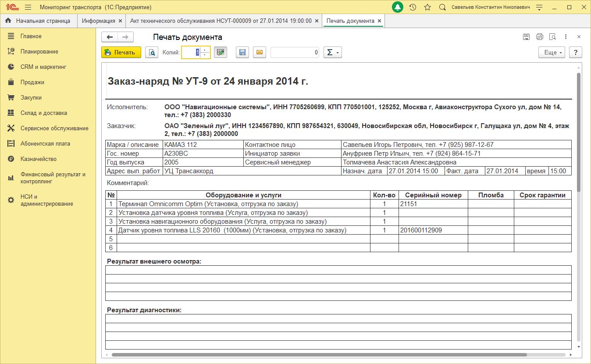Increase copies count with up stepper
The image size is (591, 364).
[x=205, y=50]
